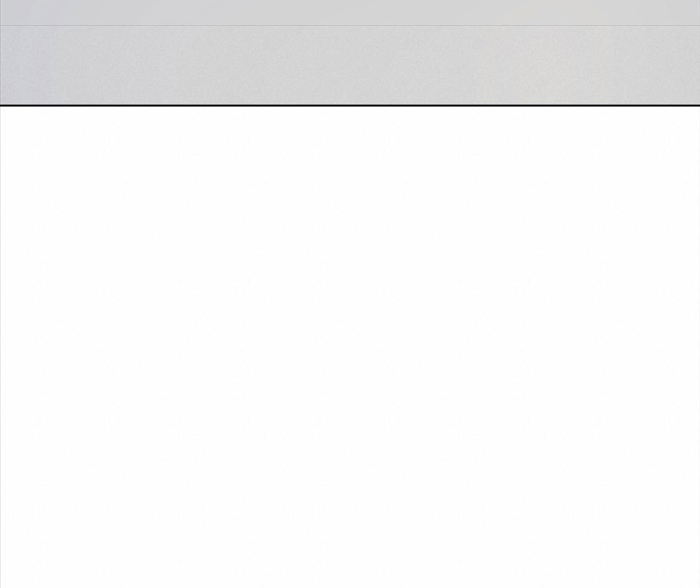Click the empty gray title bar
Screen dimensions: 700x588
[350, 12]
